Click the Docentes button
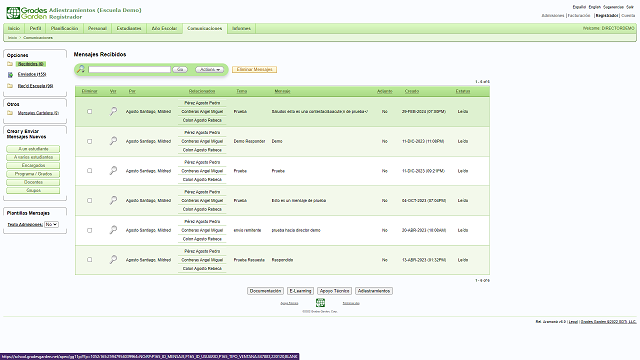640x360 pixels. (33, 182)
